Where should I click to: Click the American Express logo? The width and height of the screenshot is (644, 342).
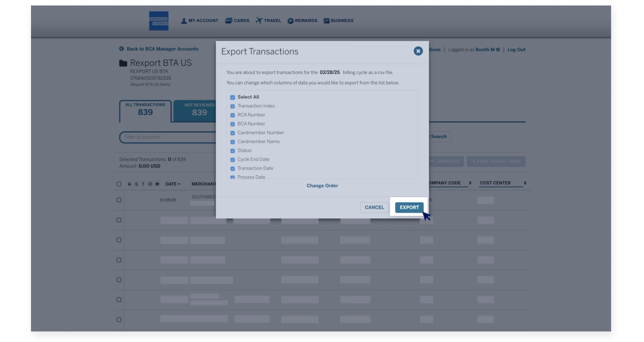click(159, 20)
